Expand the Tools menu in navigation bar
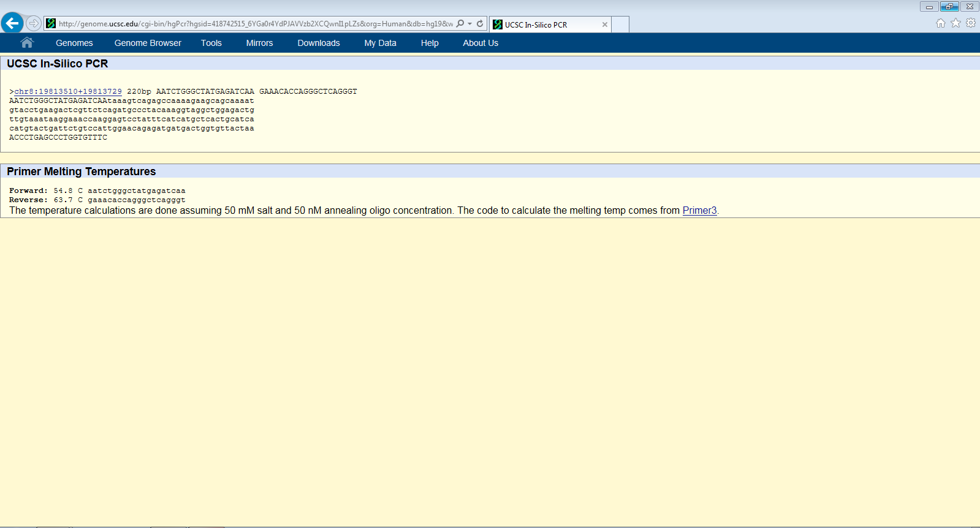 pos(211,43)
